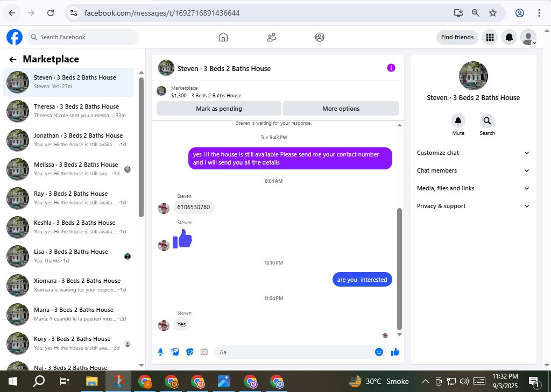This screenshot has width=551, height=392.
Task: Click the browser back arrow
Action: coord(12,13)
